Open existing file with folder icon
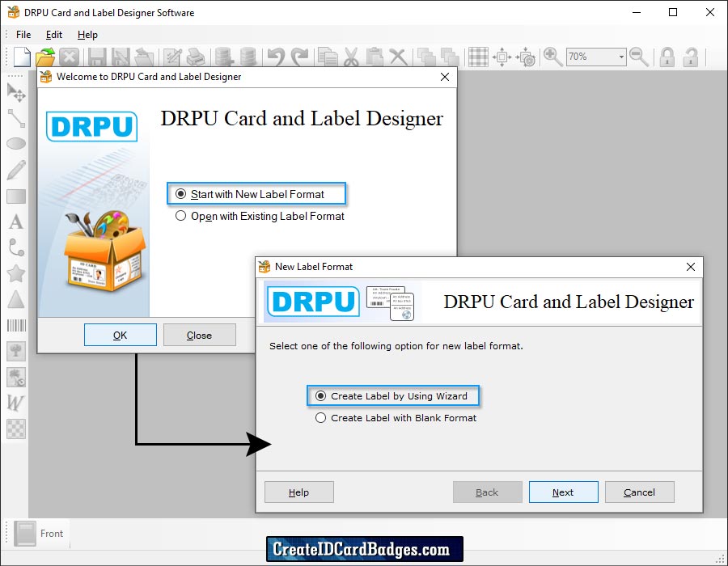728x566 pixels. [x=45, y=57]
